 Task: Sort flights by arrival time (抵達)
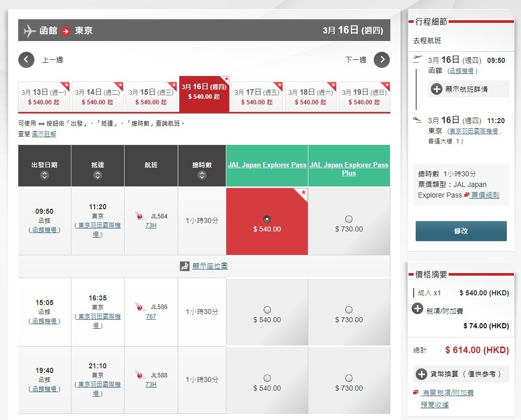[98, 175]
